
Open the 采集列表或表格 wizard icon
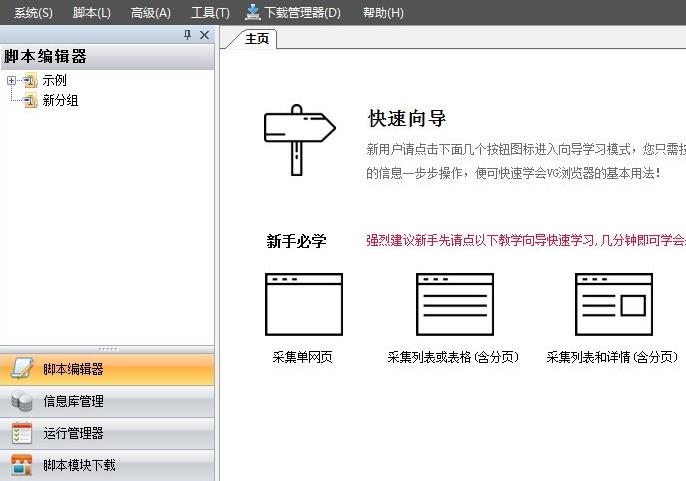pyautogui.click(x=454, y=304)
